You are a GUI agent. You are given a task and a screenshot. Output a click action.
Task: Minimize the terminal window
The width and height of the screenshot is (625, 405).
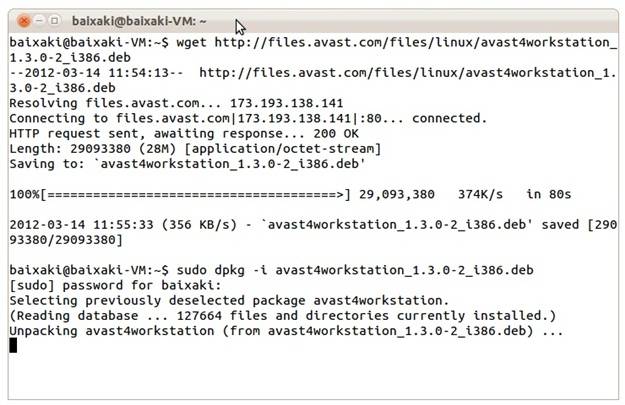[39, 20]
